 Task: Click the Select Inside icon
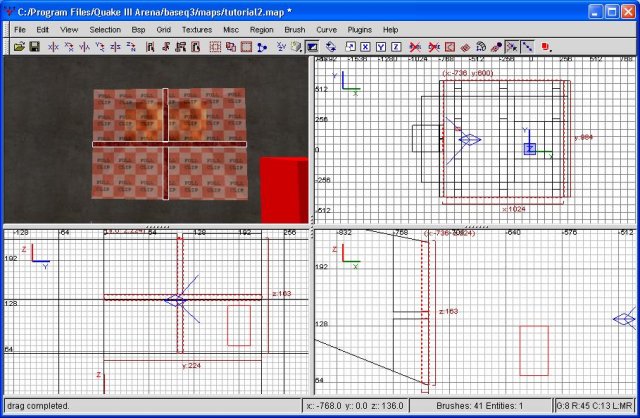196,47
